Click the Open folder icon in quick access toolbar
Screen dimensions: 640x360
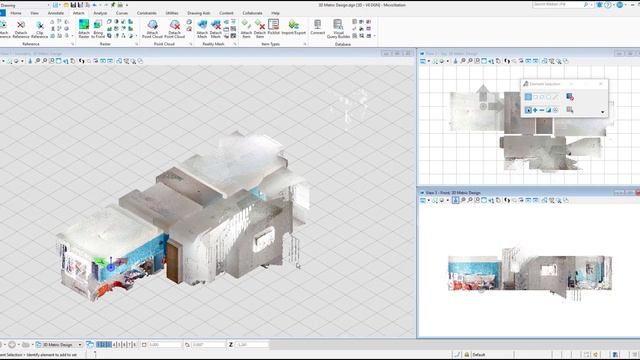66,5
